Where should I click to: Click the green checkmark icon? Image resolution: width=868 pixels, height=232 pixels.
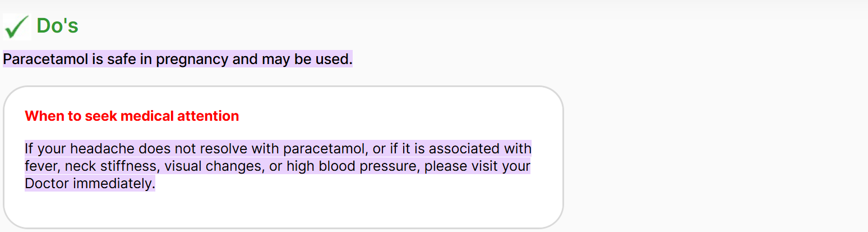click(x=16, y=26)
